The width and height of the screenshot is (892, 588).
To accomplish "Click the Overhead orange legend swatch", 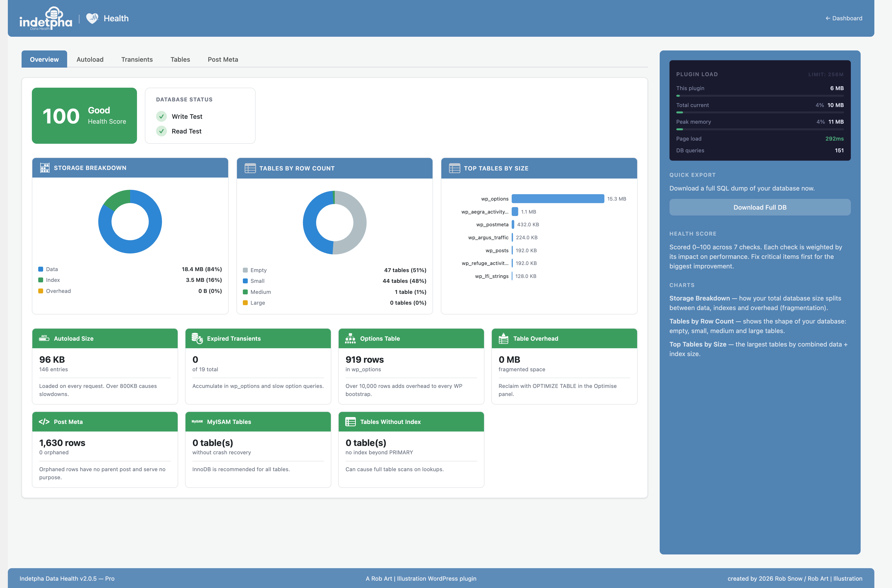I will [40, 291].
